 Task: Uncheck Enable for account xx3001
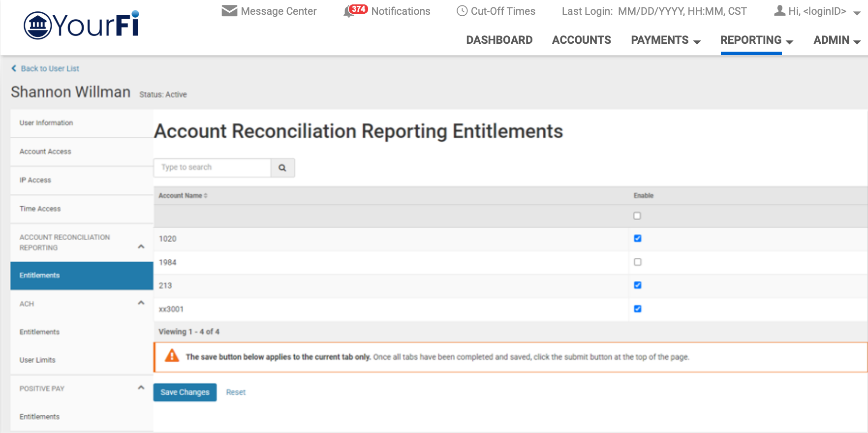[637, 309]
